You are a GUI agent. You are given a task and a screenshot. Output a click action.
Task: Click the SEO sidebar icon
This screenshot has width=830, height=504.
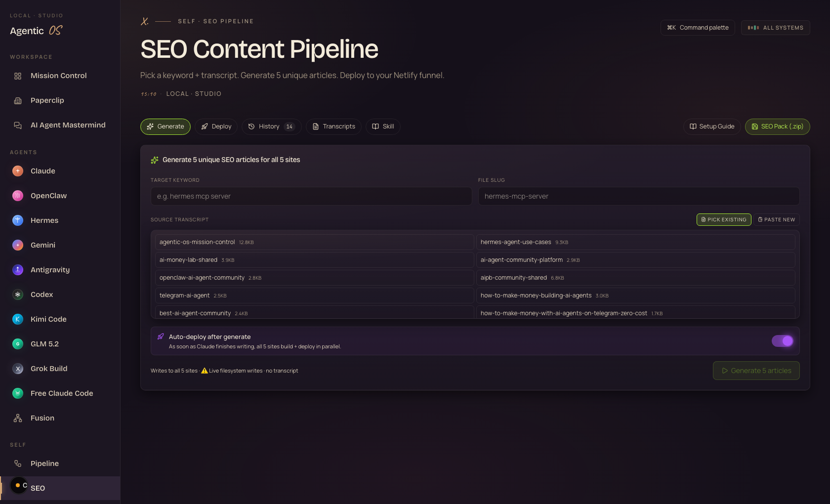[x=19, y=485]
